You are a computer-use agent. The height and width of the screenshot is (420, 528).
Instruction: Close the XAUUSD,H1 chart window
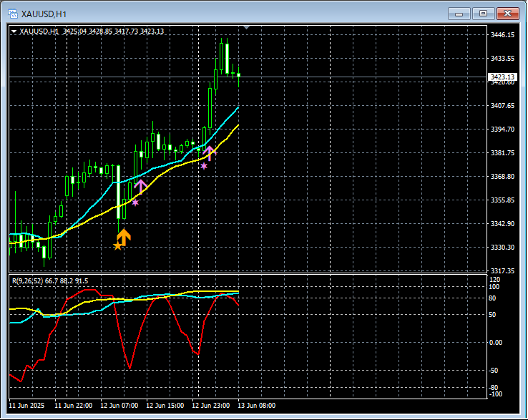(508, 14)
